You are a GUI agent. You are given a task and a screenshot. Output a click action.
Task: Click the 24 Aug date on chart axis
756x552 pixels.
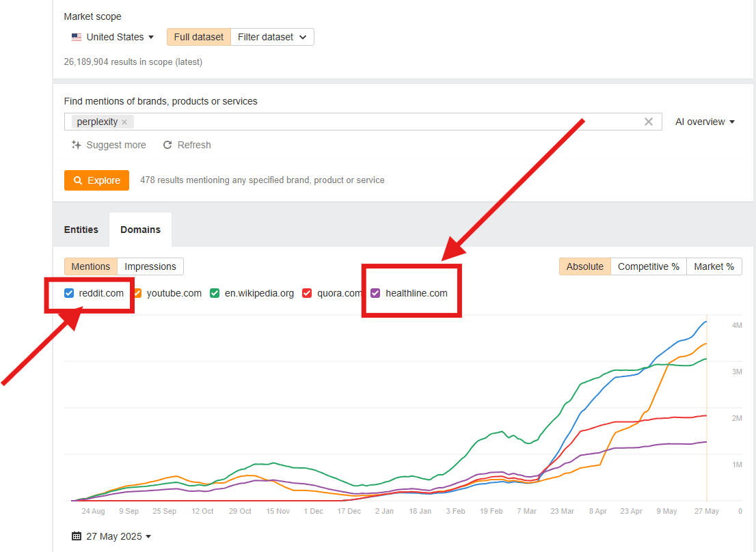click(x=93, y=511)
